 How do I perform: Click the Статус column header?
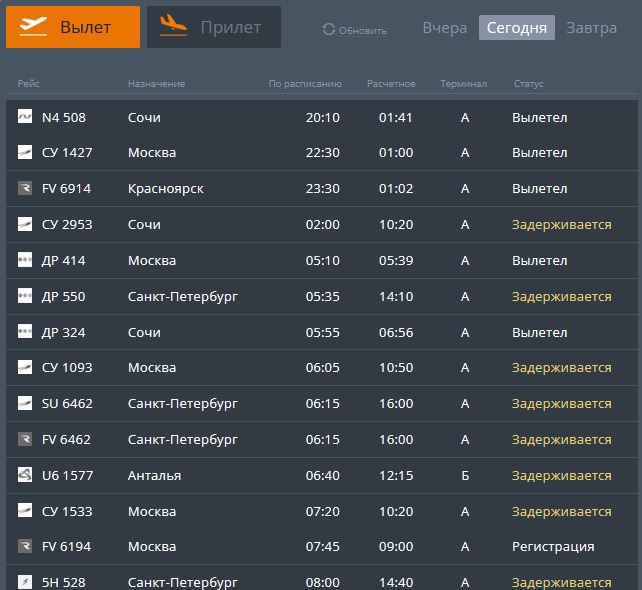[529, 84]
